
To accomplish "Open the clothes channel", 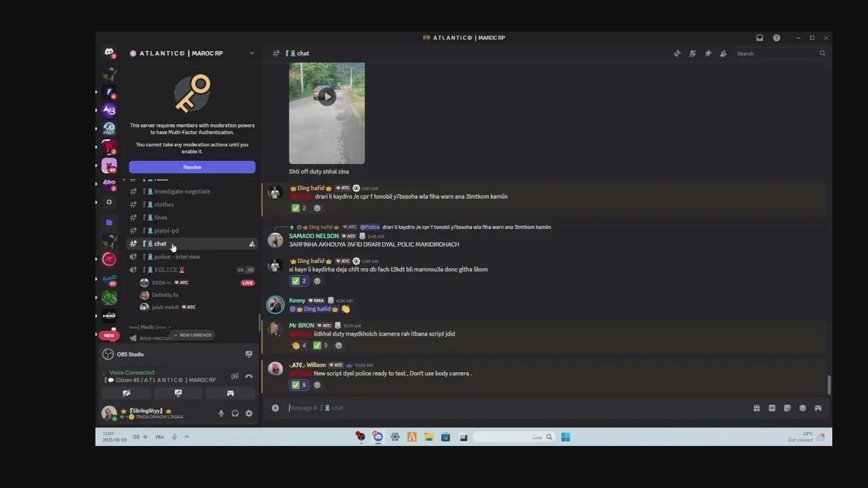I will click(192, 205).
